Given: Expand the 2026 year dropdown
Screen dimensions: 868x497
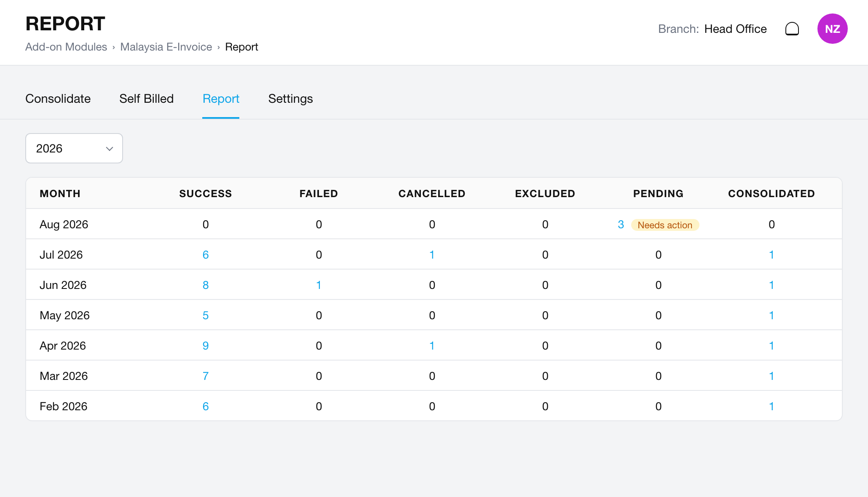Looking at the screenshot, I should click(x=74, y=148).
